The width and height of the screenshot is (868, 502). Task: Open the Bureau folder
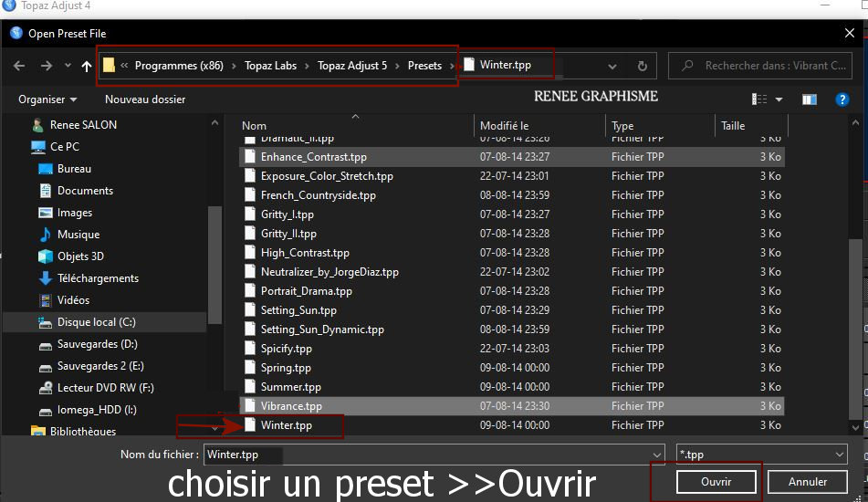(x=74, y=169)
